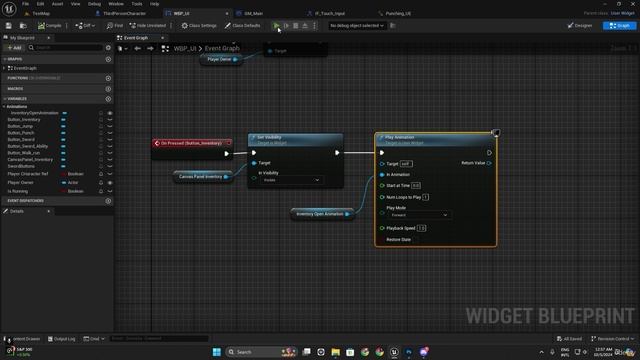Navigate back in graph history

[138, 49]
